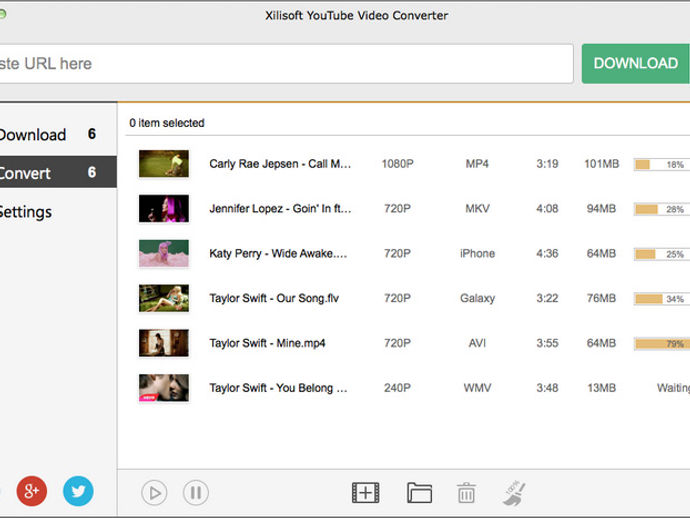The width and height of the screenshot is (690, 518).
Task: Click the title 'Taylor Swift - You Belong ...'
Action: (x=278, y=388)
